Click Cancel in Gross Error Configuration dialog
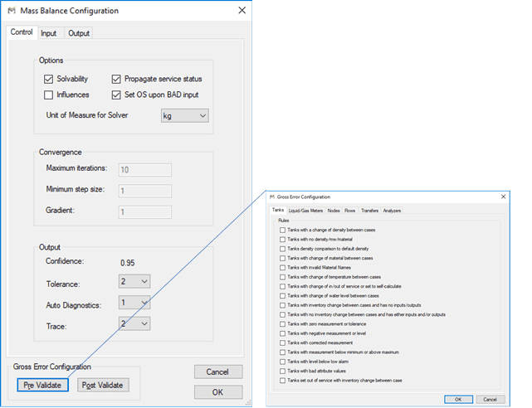Screen dimensions: 532x408 pyautogui.click(x=491, y=400)
